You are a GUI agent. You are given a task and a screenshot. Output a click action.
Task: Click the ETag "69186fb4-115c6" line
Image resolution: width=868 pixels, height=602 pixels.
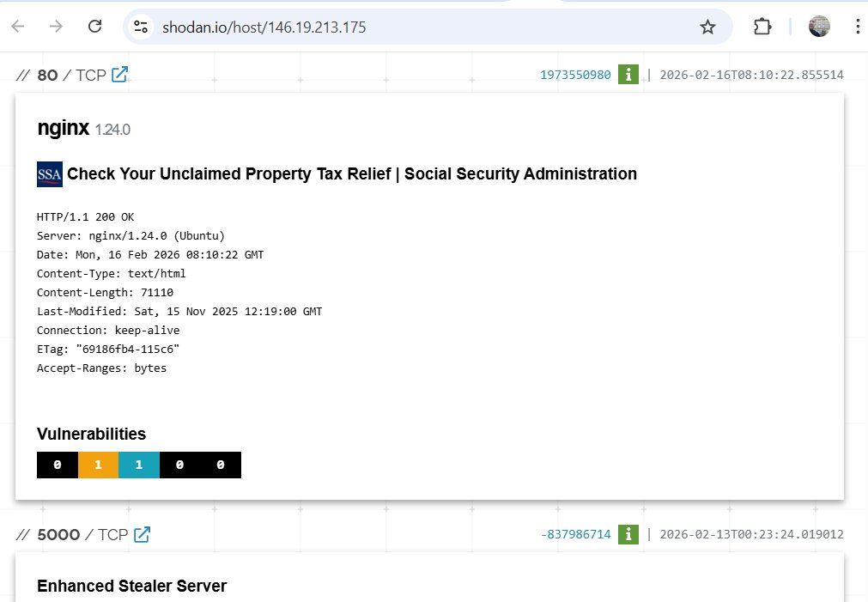coord(108,349)
